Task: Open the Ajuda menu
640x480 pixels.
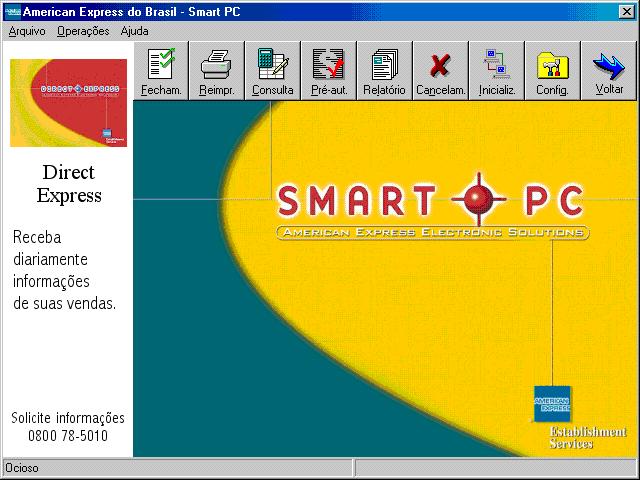Action: pyautogui.click(x=134, y=31)
